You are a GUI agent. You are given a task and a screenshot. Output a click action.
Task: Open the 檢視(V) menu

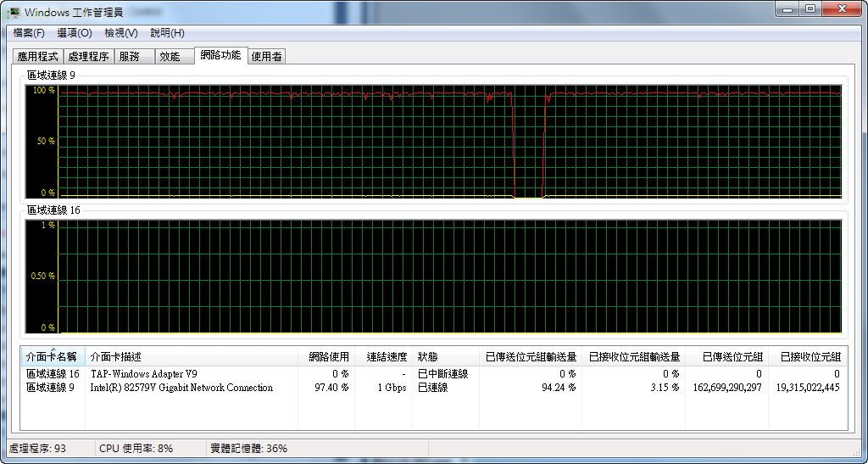coord(120,33)
